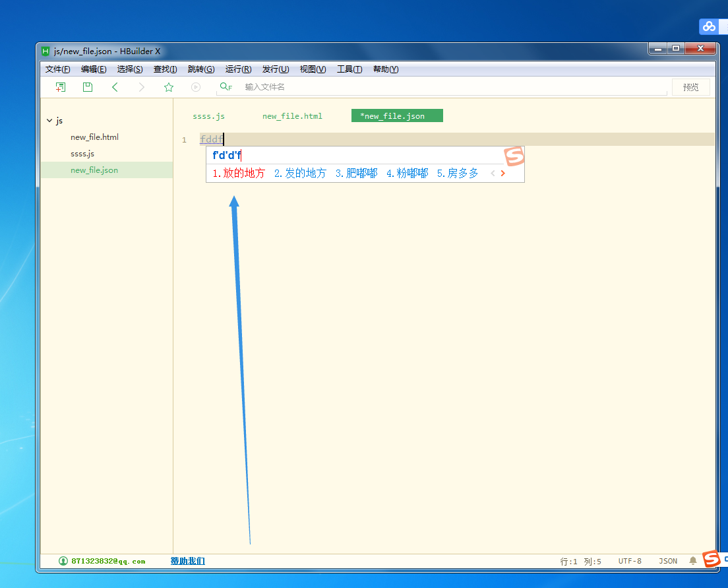Screen dimensions: 728x588
Task: Click the new file toolbar icon
Action: (61, 87)
